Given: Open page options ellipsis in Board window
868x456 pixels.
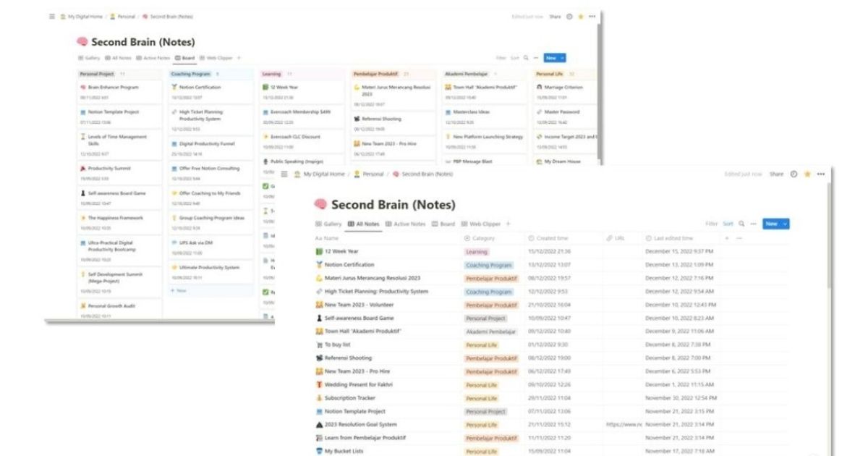Looking at the screenshot, I should [592, 16].
